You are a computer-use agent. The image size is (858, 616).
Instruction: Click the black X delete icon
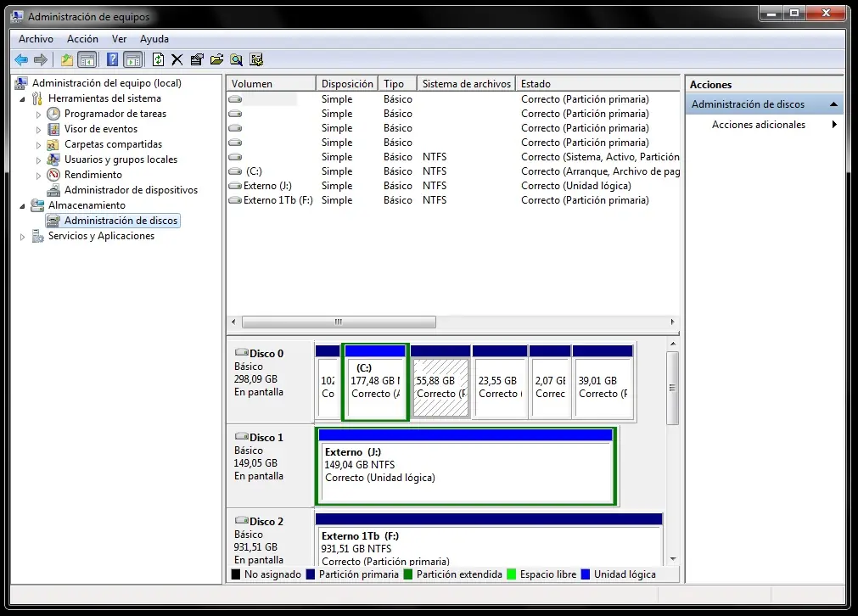tap(177, 59)
